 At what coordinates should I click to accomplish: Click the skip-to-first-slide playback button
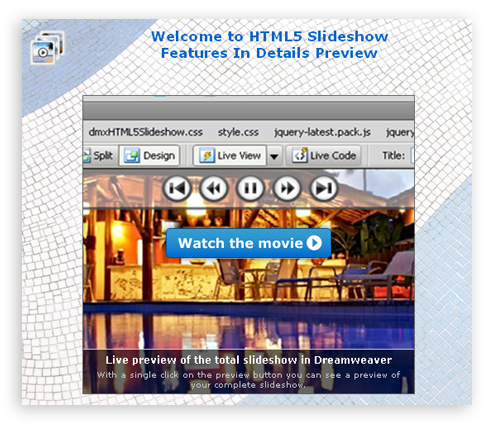177,188
